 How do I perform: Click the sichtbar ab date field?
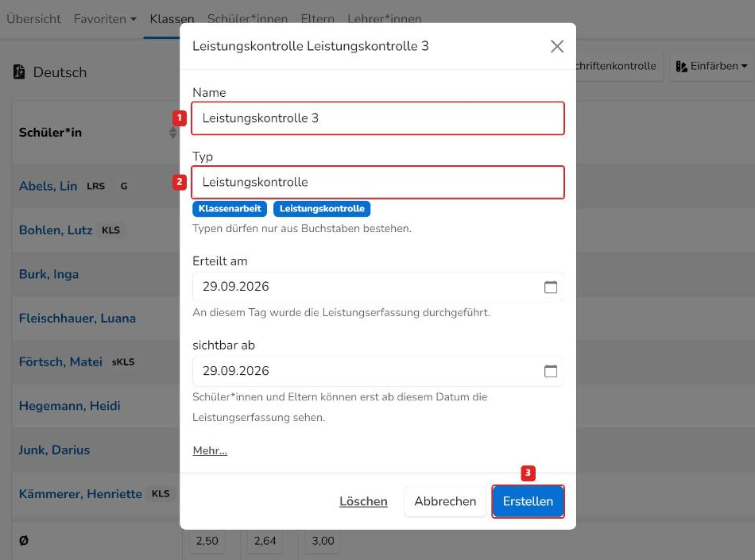[x=378, y=371]
